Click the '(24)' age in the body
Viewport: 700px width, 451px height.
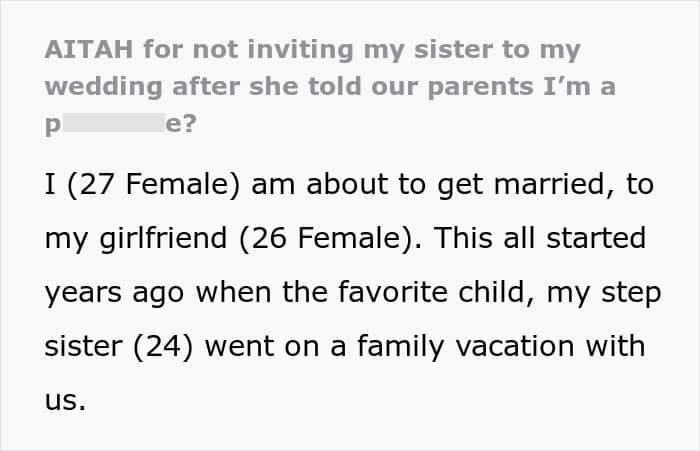[x=163, y=347]
